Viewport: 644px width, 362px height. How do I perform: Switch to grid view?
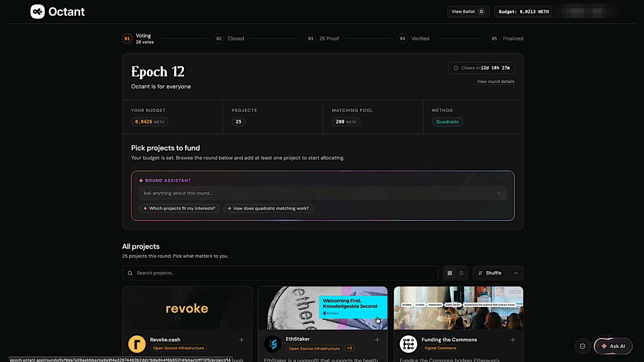tap(450, 273)
